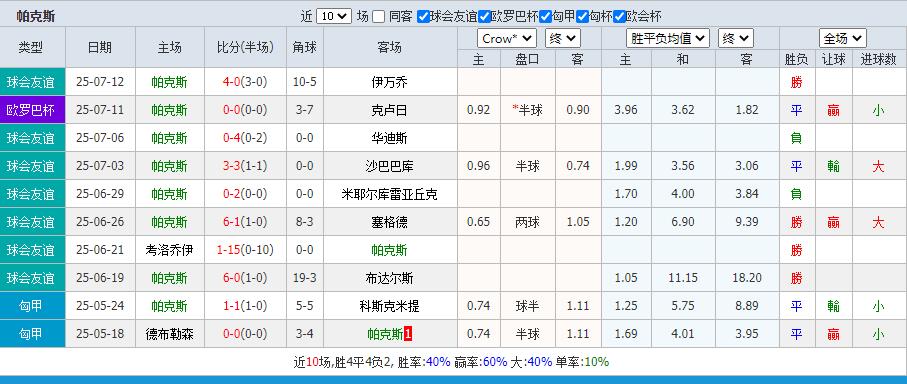Click the 让球 column header
Viewport: 907px width, 384px height.
[x=834, y=59]
